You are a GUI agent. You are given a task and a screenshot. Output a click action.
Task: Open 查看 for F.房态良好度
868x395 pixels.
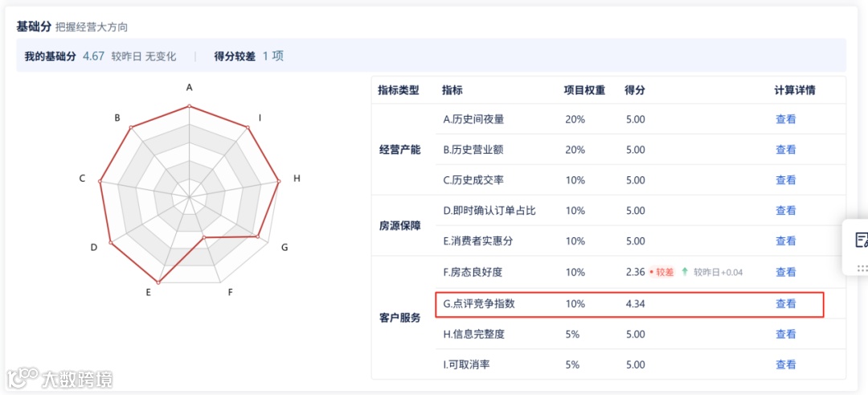(785, 272)
